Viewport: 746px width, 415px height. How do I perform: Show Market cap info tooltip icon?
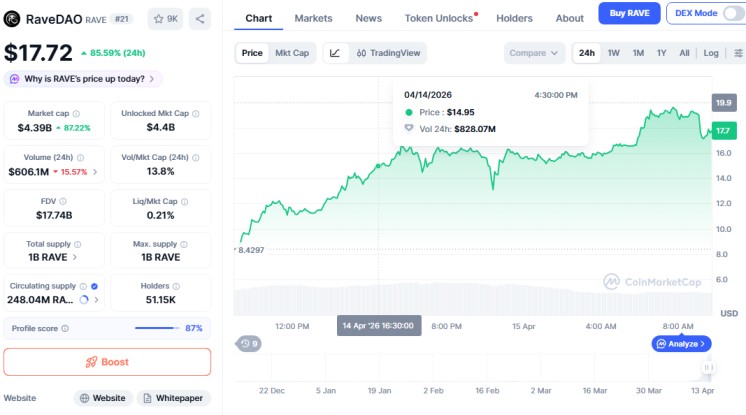(x=76, y=114)
